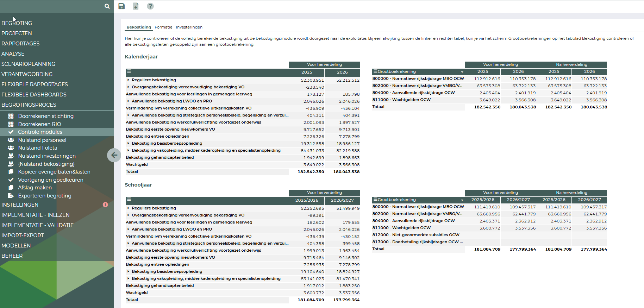The height and width of the screenshot is (308, 644).
Task: Click the Exporteren begroting export icon
Action: (11, 196)
